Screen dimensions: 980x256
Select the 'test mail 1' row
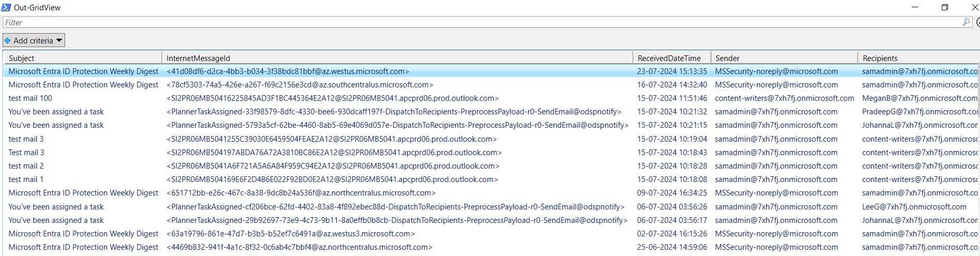pos(491,179)
